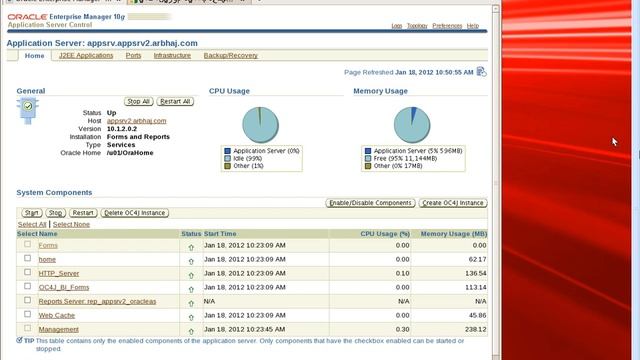Open the J2EE Applications tab
Screen dimensions: 640x360
point(86,55)
